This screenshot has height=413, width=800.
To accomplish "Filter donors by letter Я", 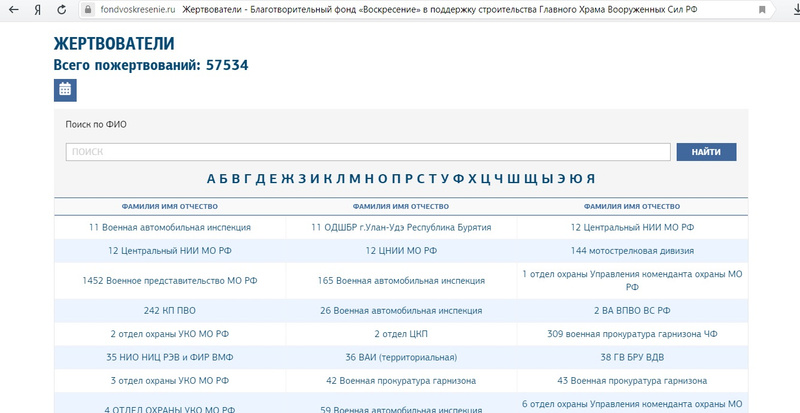I will point(590,179).
